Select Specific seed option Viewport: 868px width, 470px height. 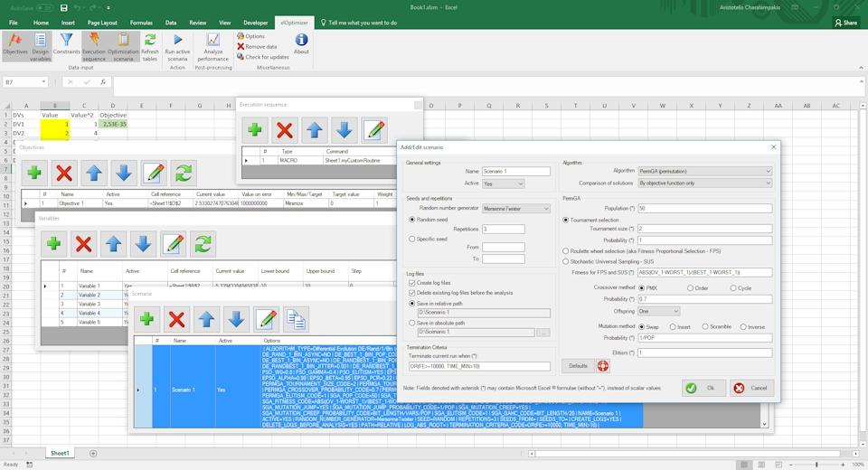pyautogui.click(x=412, y=240)
